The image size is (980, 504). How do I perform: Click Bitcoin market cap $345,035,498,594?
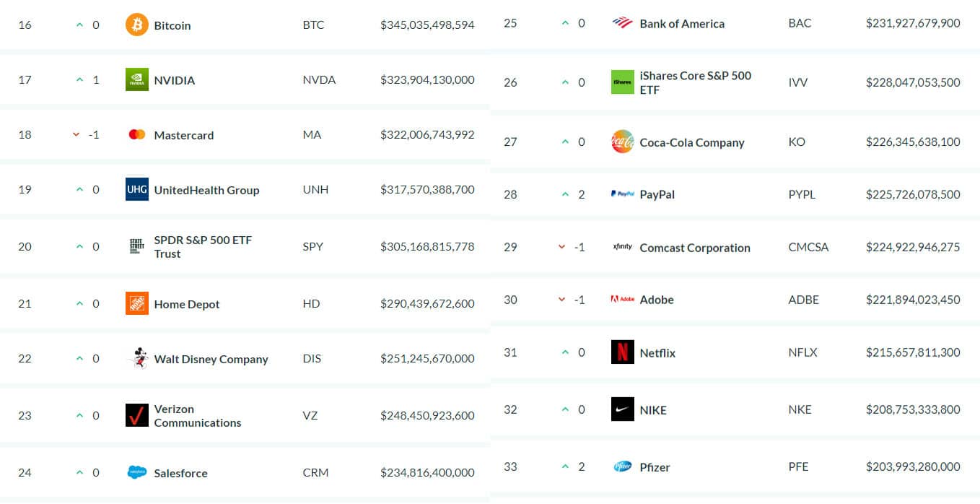427,25
